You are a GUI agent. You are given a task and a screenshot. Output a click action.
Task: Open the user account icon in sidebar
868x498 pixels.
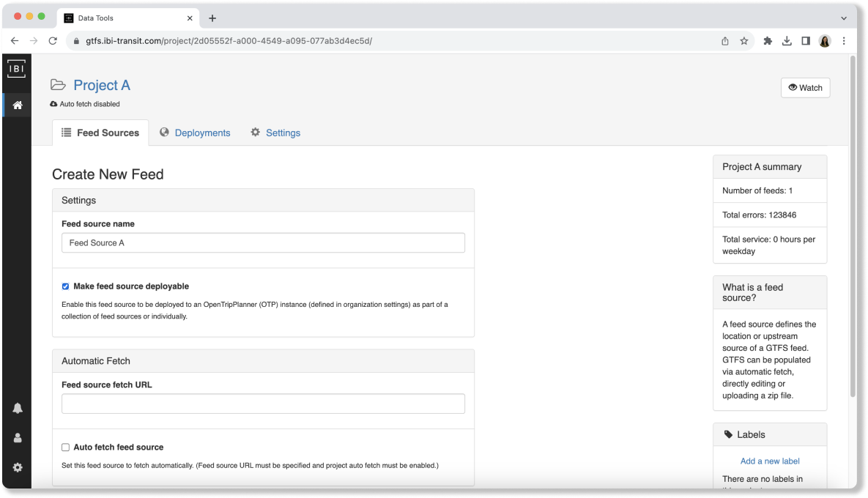click(x=18, y=438)
